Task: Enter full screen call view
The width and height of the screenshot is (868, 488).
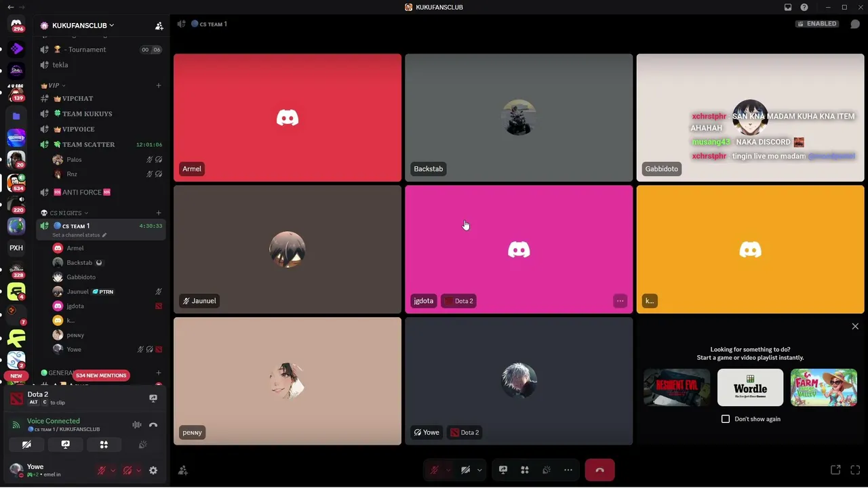Action: [855, 470]
